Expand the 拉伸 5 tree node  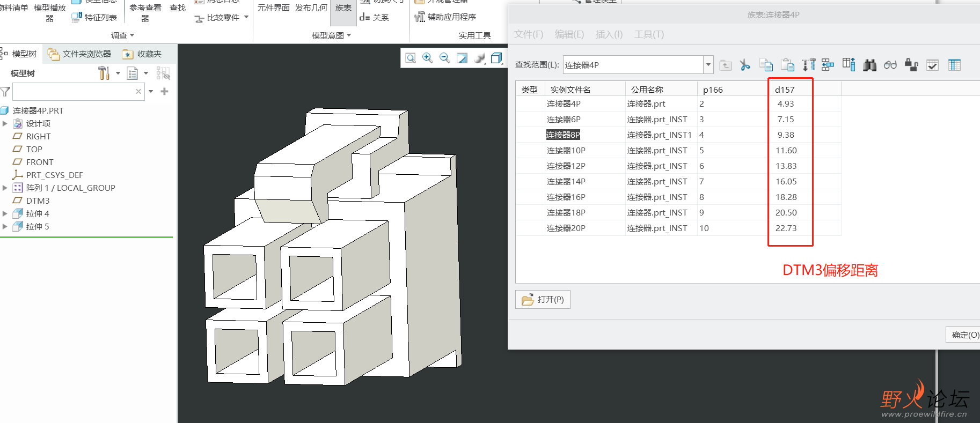pos(5,226)
